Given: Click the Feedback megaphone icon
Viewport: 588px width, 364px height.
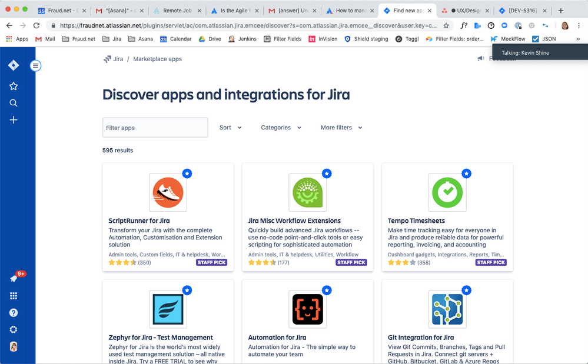Looking at the screenshot, I should click(481, 58).
